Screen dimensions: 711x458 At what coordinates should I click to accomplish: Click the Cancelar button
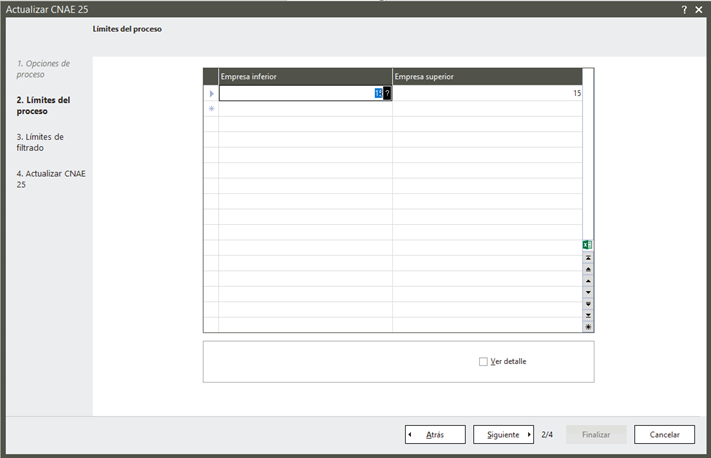664,435
